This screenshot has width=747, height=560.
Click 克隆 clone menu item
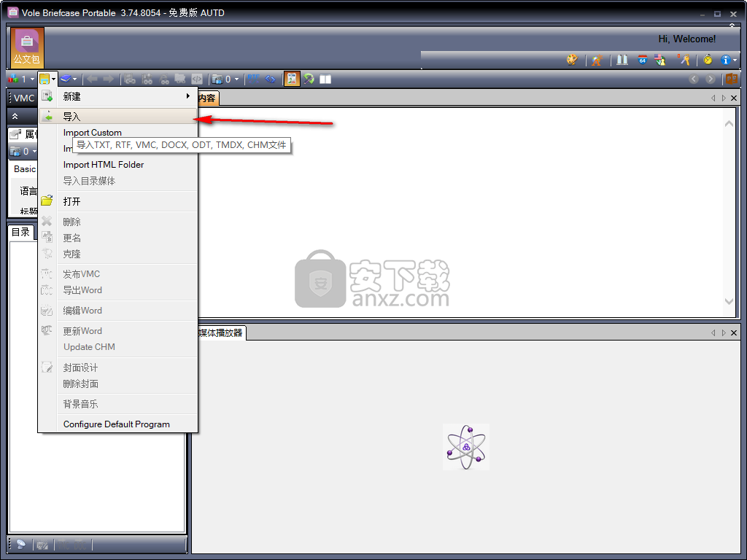coord(117,254)
